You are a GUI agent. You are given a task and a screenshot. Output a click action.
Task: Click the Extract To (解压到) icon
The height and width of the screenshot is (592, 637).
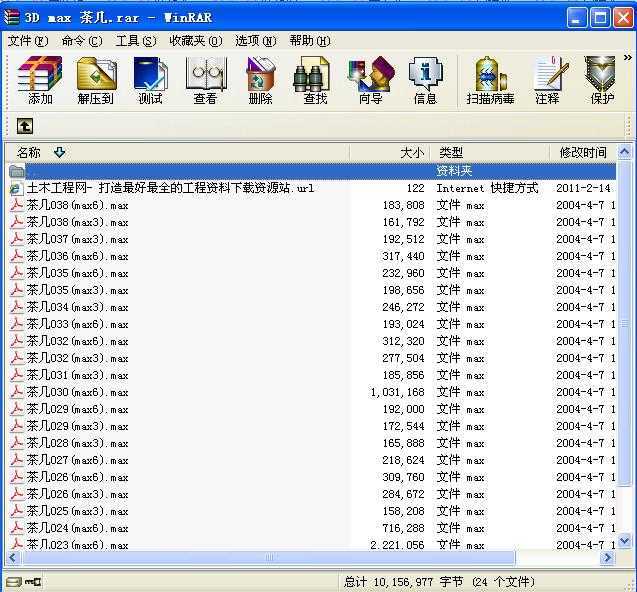96,80
